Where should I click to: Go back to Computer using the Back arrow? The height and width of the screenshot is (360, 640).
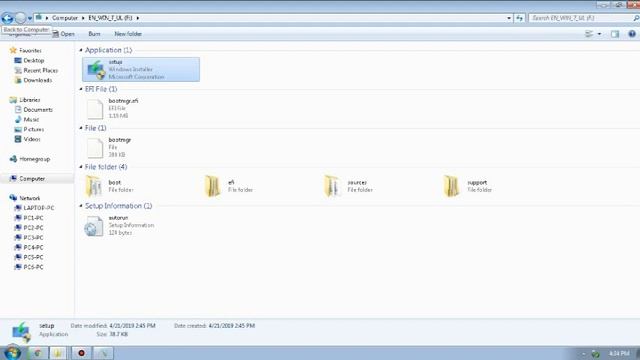(7, 18)
